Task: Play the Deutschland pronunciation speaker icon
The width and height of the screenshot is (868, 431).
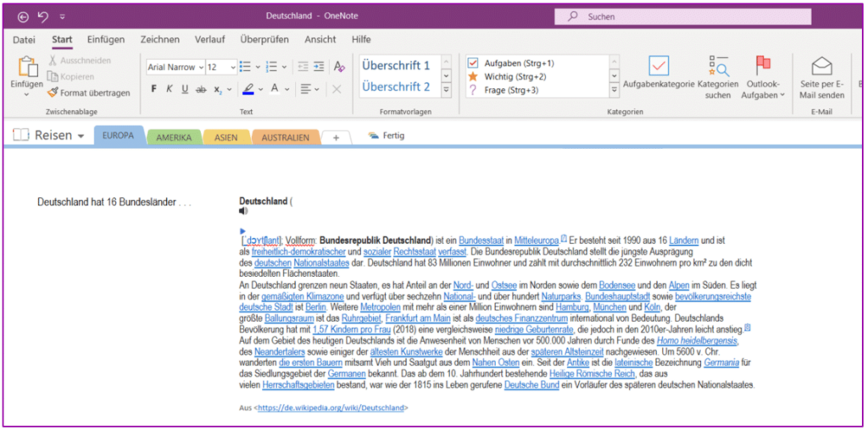Action: point(243,211)
